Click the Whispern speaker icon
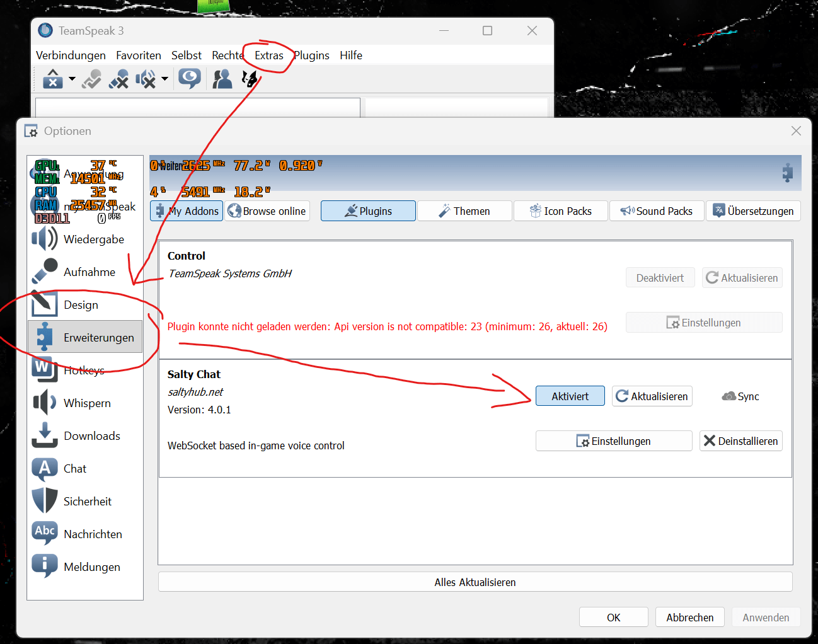 click(45, 403)
